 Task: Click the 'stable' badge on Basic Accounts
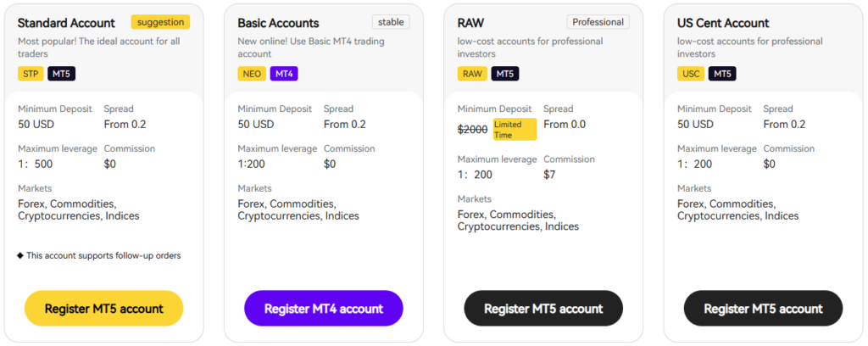pyautogui.click(x=391, y=22)
